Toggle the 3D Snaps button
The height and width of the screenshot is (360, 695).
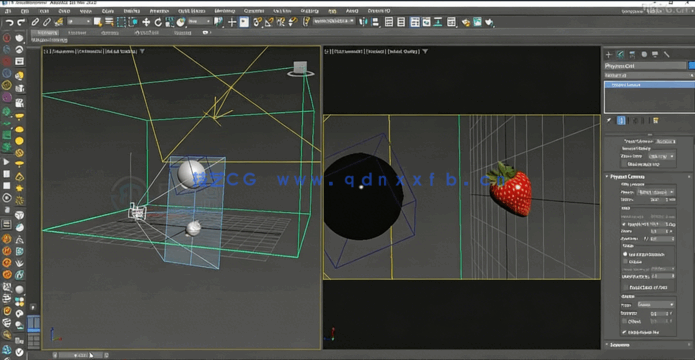point(257,22)
